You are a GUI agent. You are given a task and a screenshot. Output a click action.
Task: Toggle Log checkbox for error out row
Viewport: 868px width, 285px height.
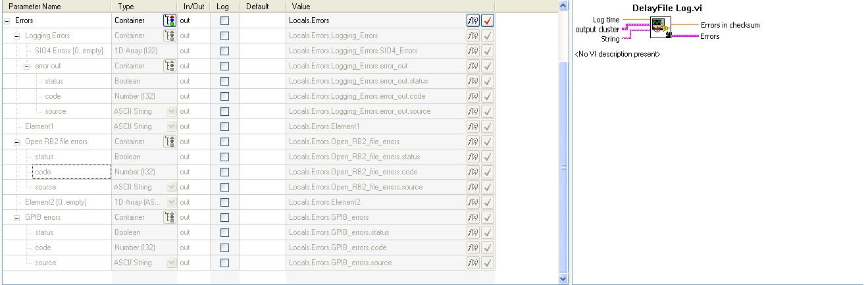(x=224, y=66)
